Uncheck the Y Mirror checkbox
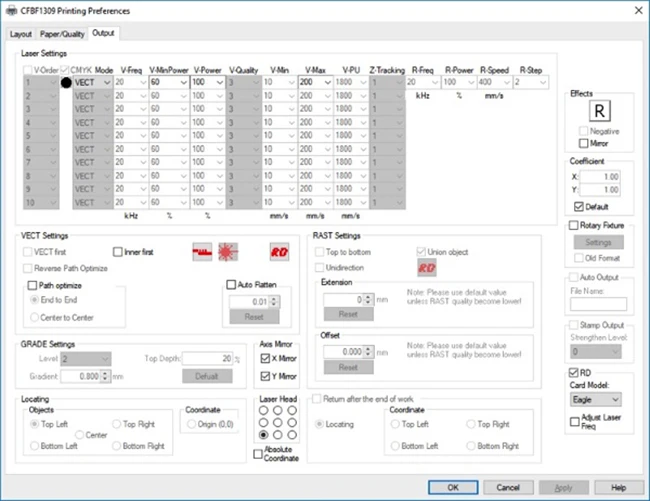 [265, 376]
